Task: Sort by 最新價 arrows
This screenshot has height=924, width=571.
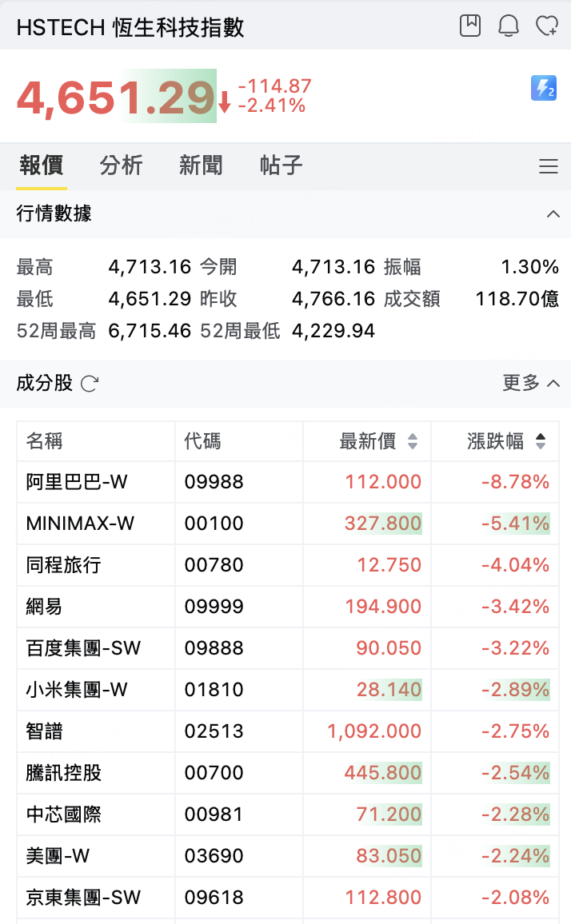Action: click(x=413, y=440)
